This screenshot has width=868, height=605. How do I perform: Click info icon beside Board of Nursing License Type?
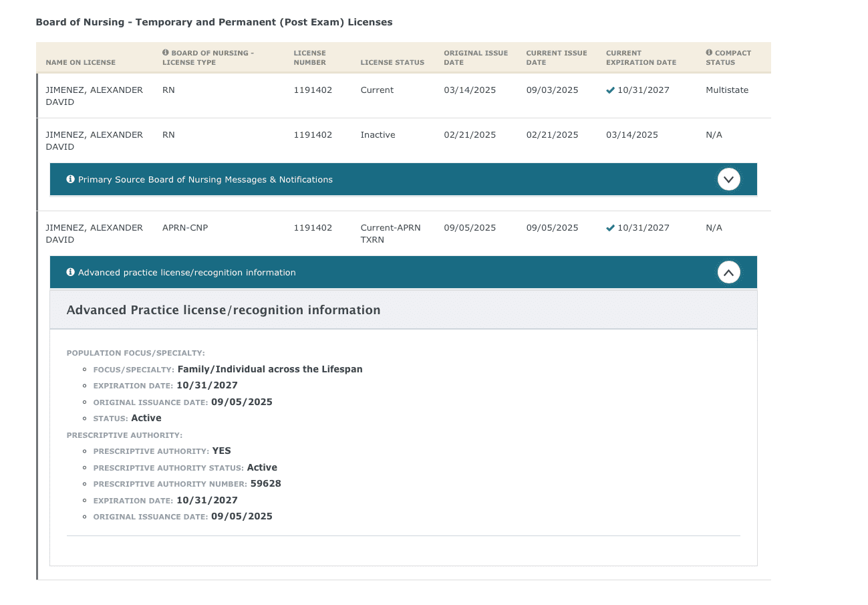(166, 53)
